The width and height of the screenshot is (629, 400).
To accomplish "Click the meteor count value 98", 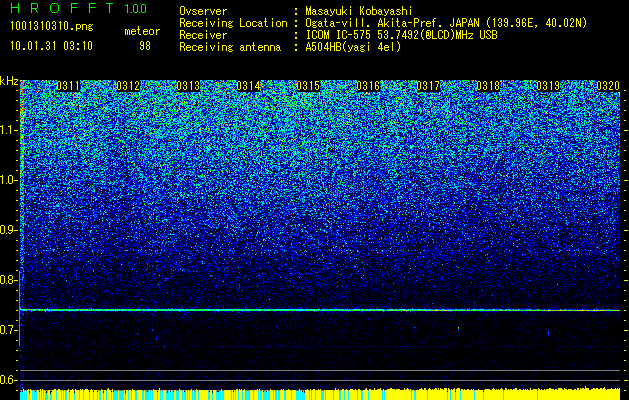I will coord(145,46).
